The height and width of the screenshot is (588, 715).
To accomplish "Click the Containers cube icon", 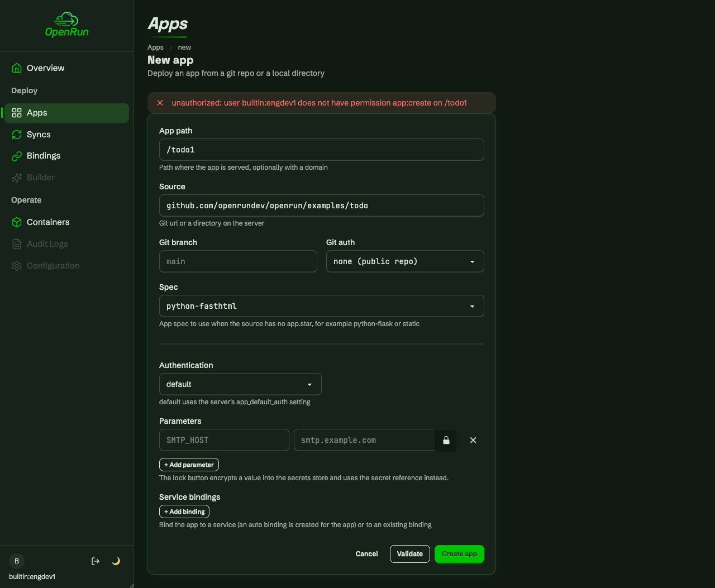I will click(17, 222).
